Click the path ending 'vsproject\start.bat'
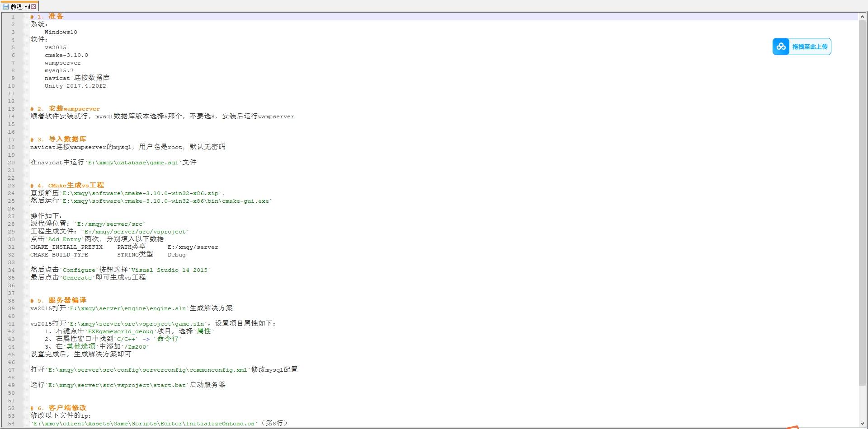 117,385
